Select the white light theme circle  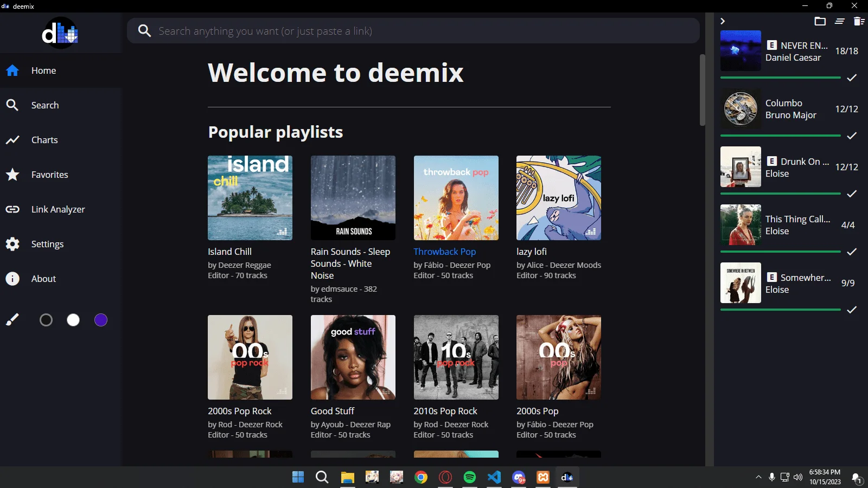(x=73, y=320)
